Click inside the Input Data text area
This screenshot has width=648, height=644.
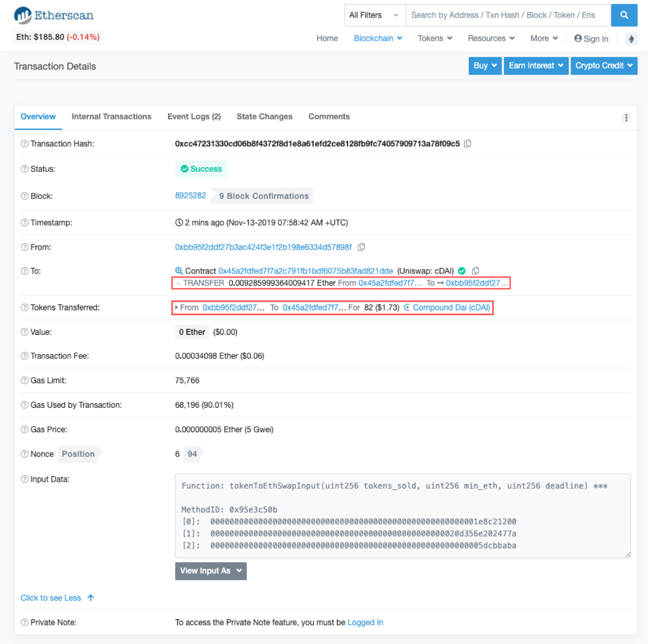403,516
